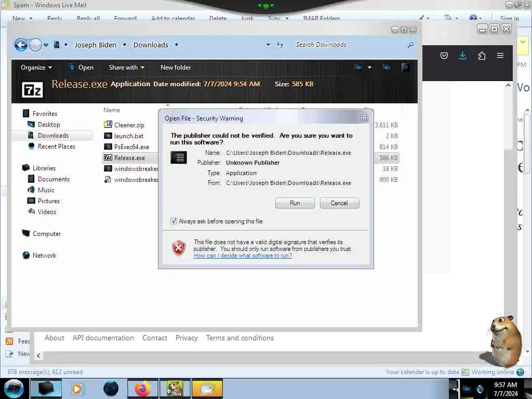Click the 7z icon in details pane
This screenshot has width=532, height=399.
[32, 90]
